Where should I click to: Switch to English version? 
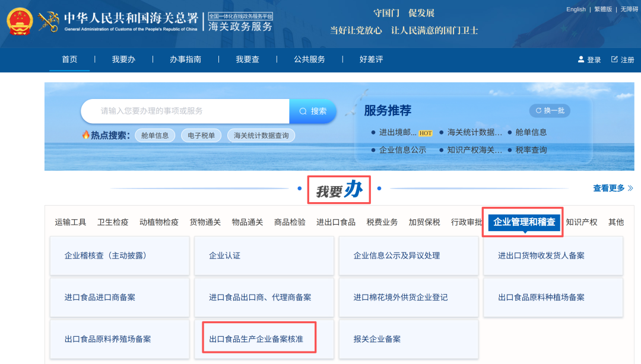576,9
